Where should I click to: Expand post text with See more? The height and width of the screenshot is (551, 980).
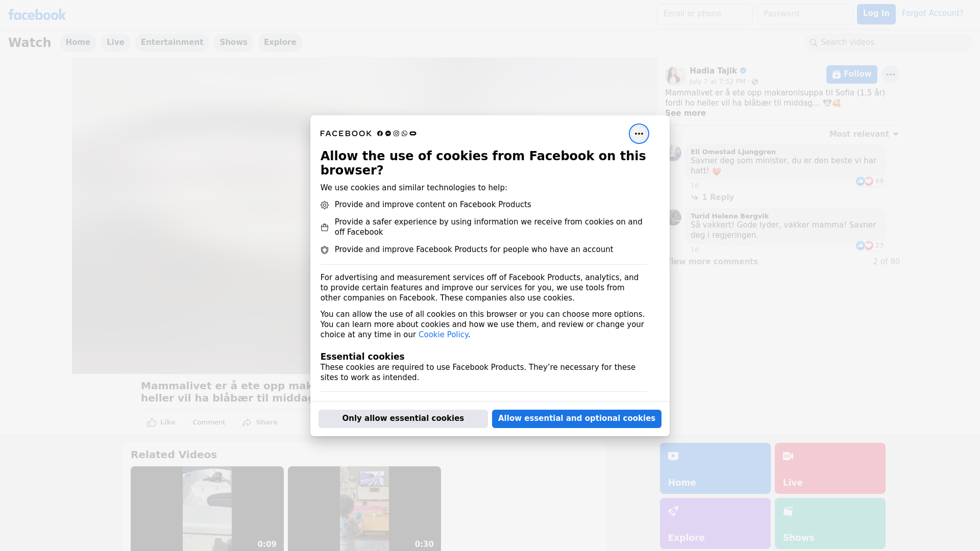685,113
